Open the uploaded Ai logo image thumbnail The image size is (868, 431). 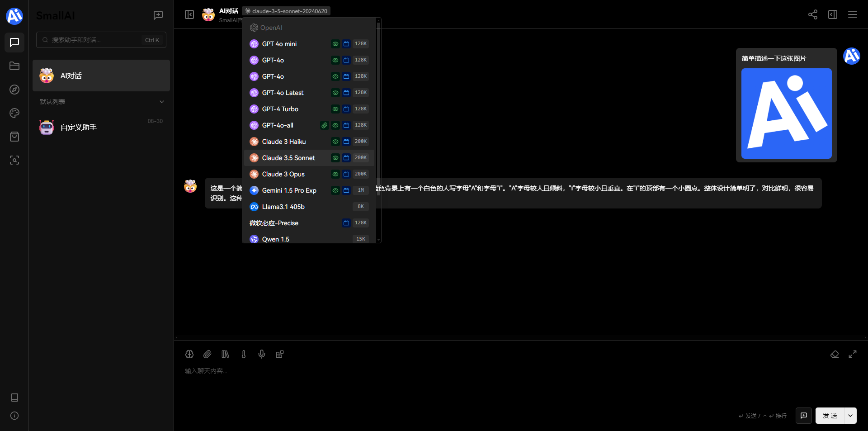tap(787, 114)
